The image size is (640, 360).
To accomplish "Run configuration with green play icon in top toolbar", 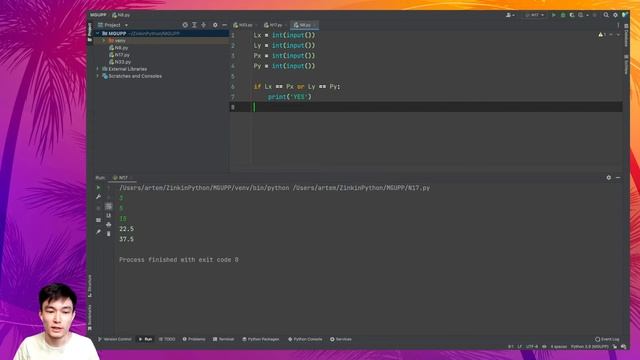I will coord(554,15).
